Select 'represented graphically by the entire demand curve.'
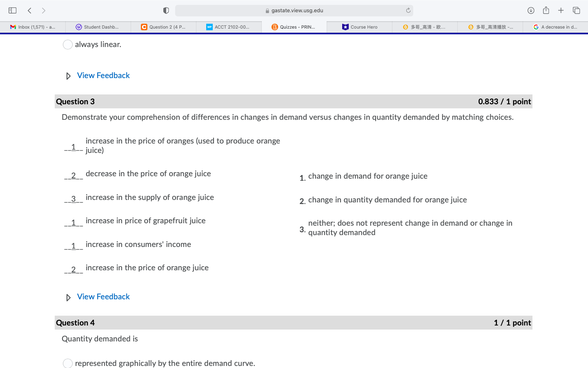This screenshot has width=588, height=368. 67,363
